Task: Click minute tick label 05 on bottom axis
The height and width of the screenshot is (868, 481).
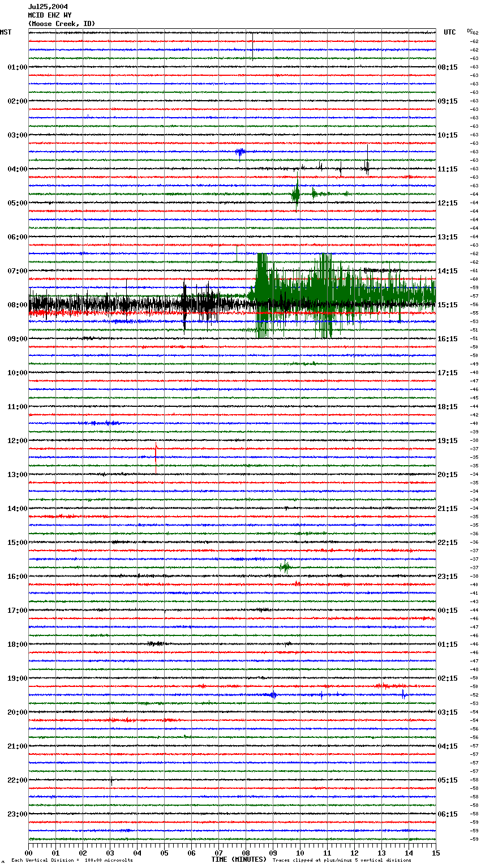Action: point(165,853)
